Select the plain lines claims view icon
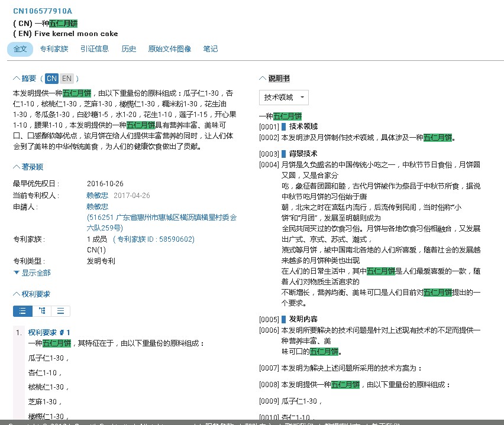This screenshot has height=425, width=504. tap(60, 311)
